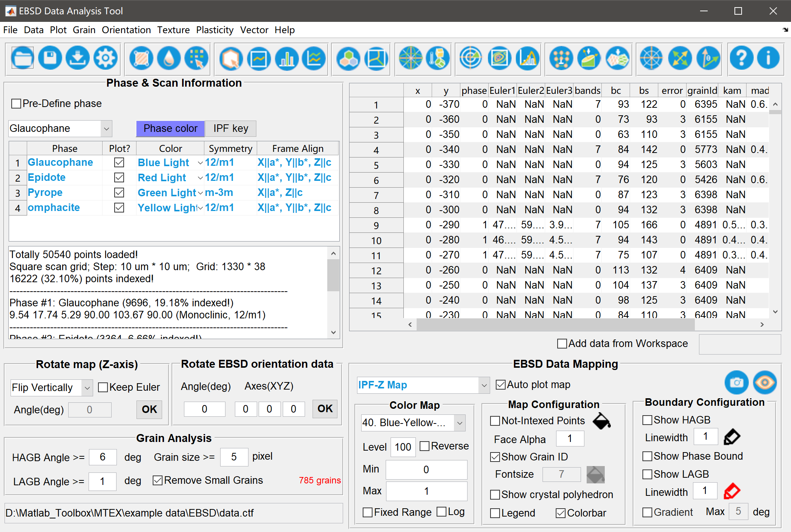The image size is (791, 532).
Task: Toggle the Remove Small Grains checkbox
Action: click(158, 480)
